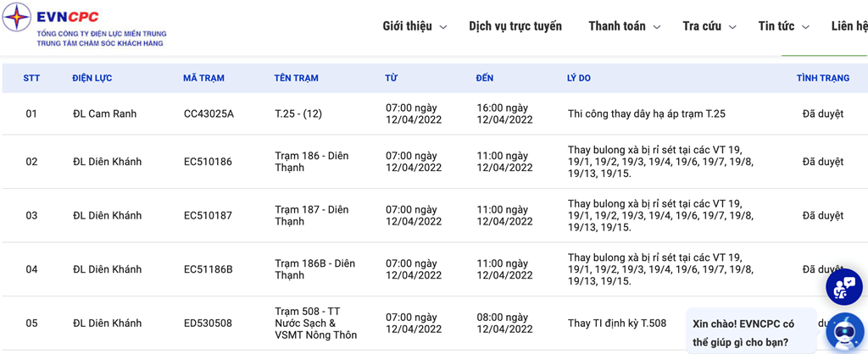The height and width of the screenshot is (354, 868).
Task: Open the Liên hệ menu item
Action: point(849,26)
